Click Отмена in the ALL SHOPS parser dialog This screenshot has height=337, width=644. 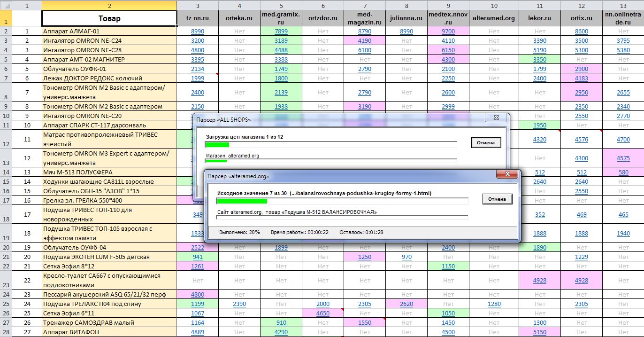[486, 143]
